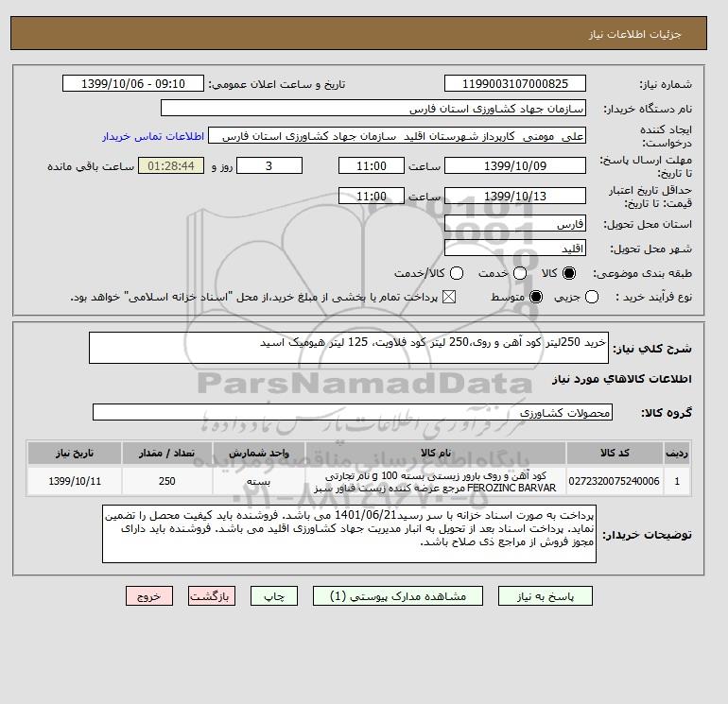The height and width of the screenshot is (704, 728).
Task: Click the price validity date 1399/10/13 field
Action: 515,196
